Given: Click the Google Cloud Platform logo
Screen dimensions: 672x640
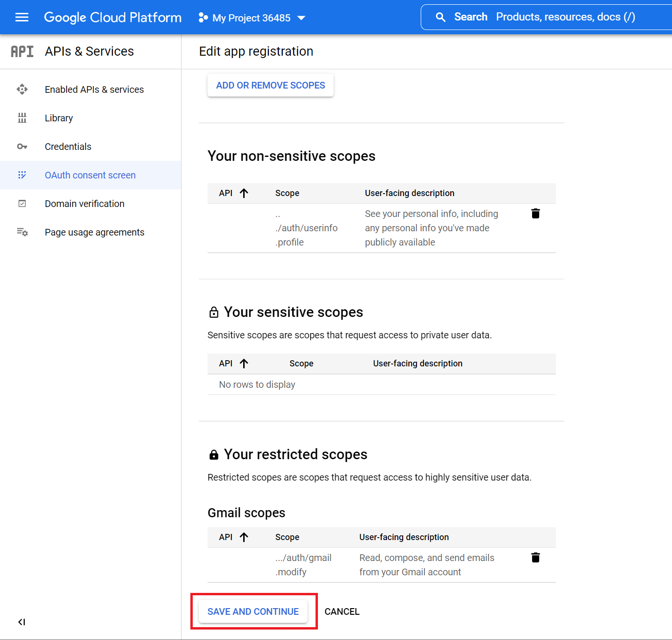Looking at the screenshot, I should 113,18.
